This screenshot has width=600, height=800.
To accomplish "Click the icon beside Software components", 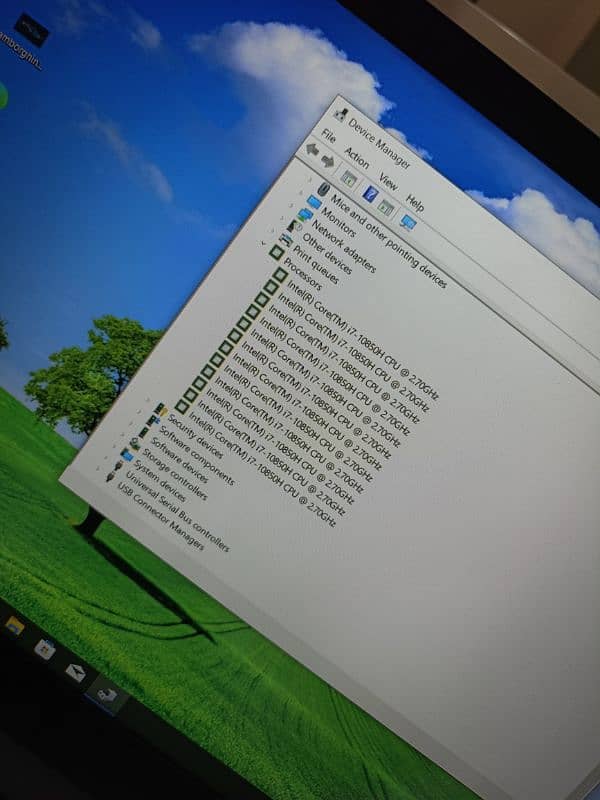I will pyautogui.click(x=152, y=421).
